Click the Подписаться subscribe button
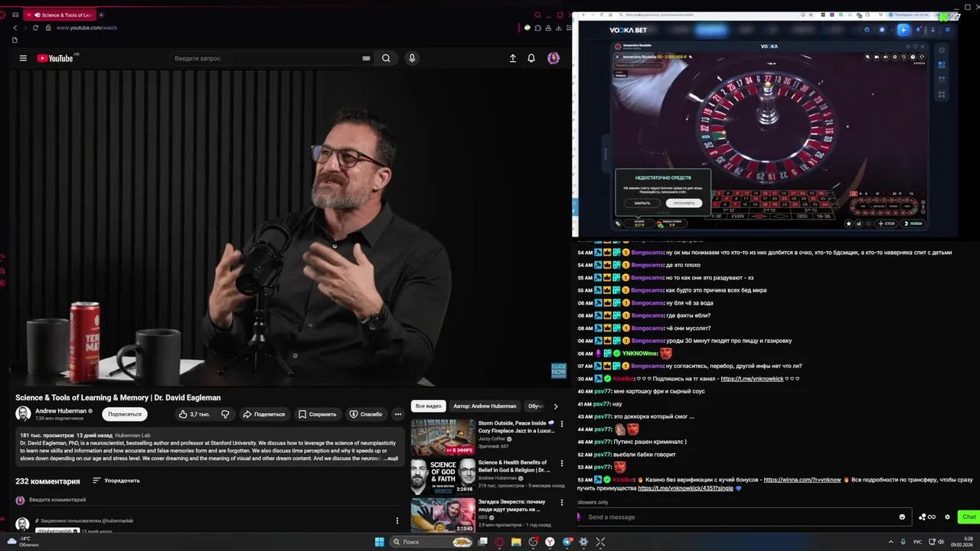Viewport: 980px width, 551px height. coord(125,414)
